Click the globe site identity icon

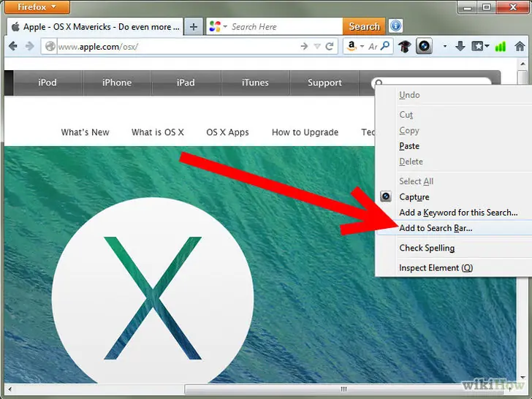(x=50, y=46)
